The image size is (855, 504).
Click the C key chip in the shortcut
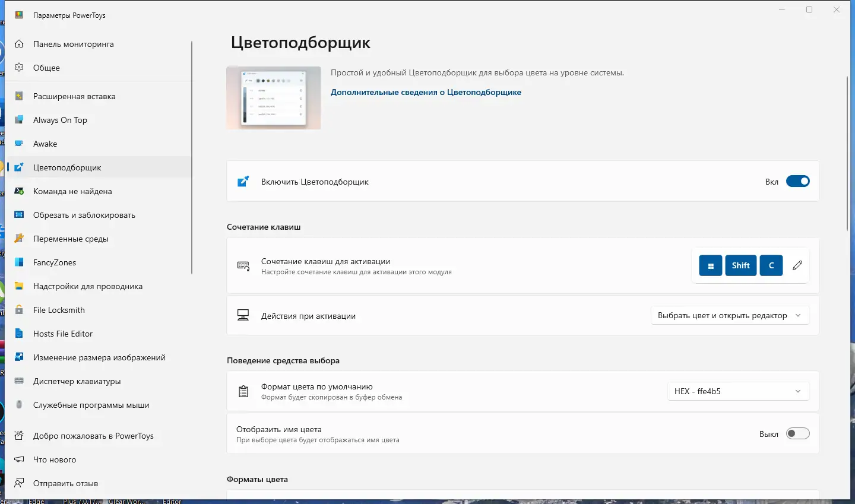[x=771, y=265]
